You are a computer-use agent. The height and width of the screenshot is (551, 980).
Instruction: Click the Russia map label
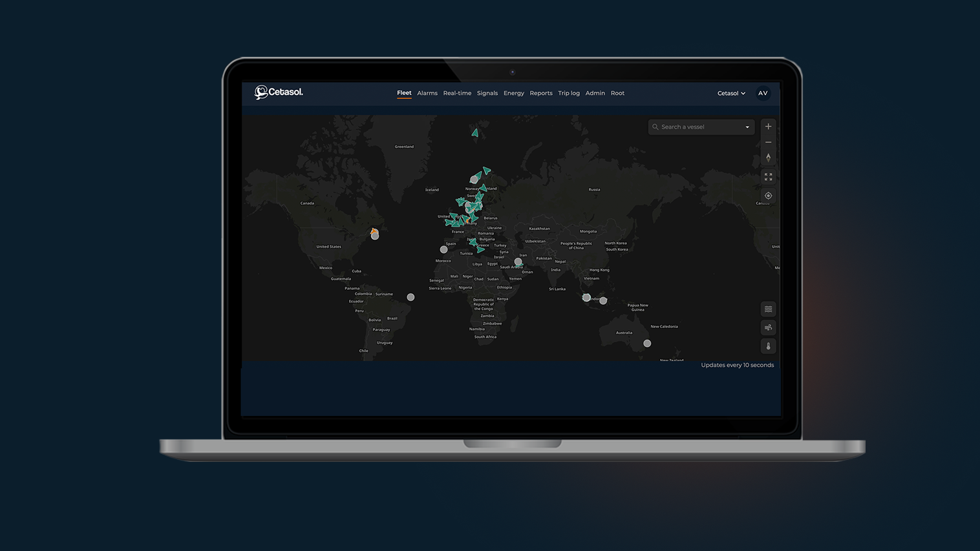pyautogui.click(x=594, y=189)
